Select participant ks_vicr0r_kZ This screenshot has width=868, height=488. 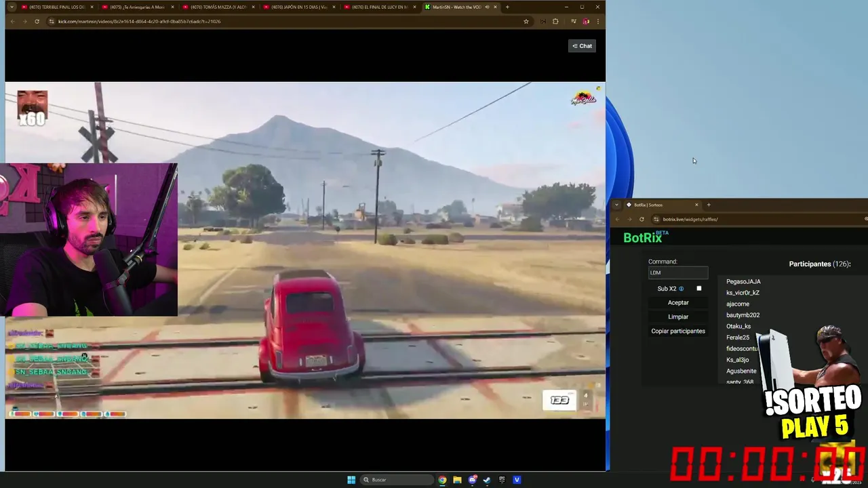pos(743,293)
